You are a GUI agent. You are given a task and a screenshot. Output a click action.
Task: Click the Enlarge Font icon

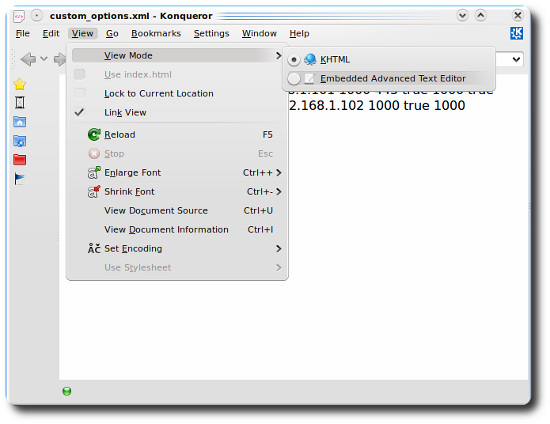coord(94,173)
